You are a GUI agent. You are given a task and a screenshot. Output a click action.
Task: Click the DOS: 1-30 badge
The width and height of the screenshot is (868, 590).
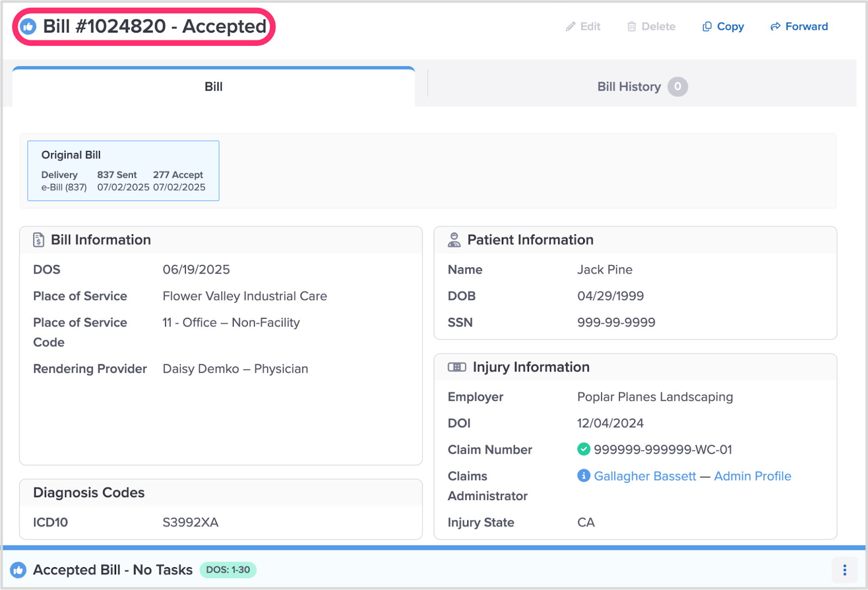click(228, 570)
